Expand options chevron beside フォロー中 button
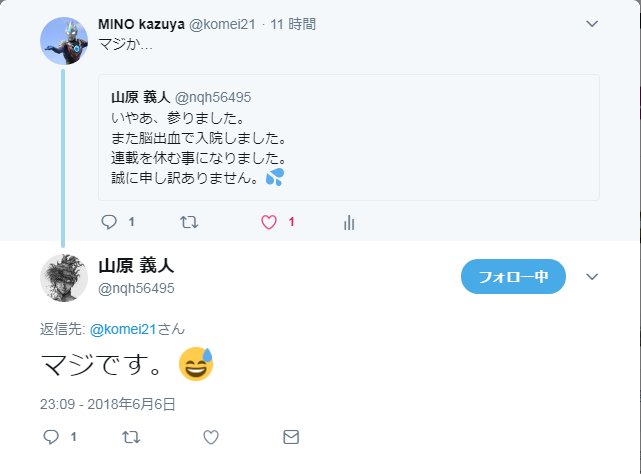Viewport: 641px width, 474px height. tap(591, 277)
